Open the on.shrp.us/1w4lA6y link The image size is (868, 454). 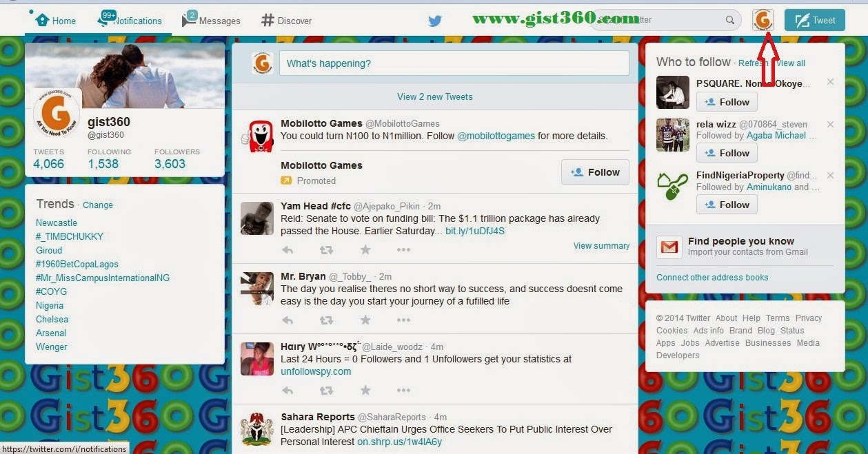click(x=399, y=442)
